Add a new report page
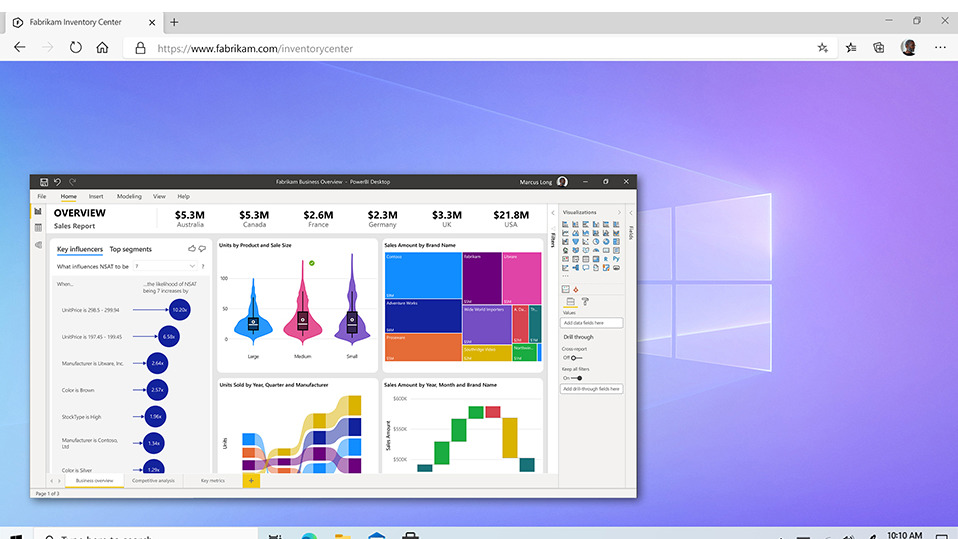The height and width of the screenshot is (539, 958). point(251,481)
